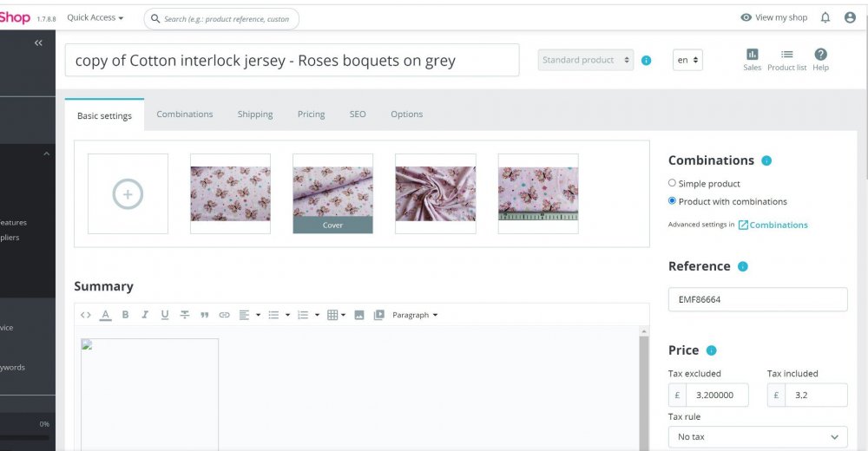The width and height of the screenshot is (868, 451).
Task: Select fabric with ruler thumbnail
Action: tap(538, 193)
